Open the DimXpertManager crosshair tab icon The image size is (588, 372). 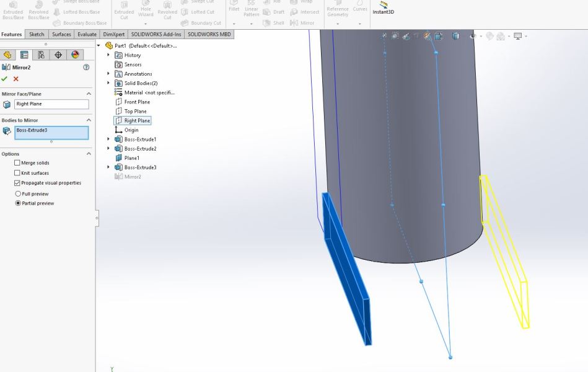[58, 55]
